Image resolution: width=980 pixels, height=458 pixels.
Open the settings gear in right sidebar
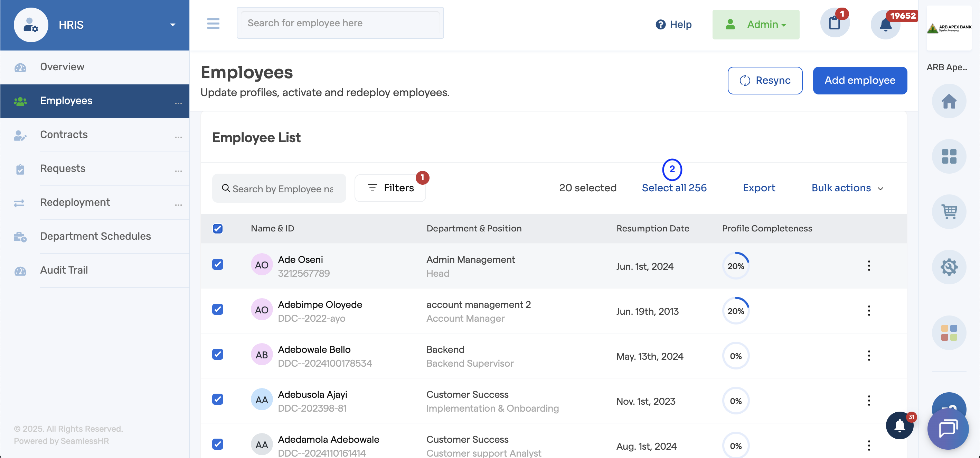coord(949,267)
